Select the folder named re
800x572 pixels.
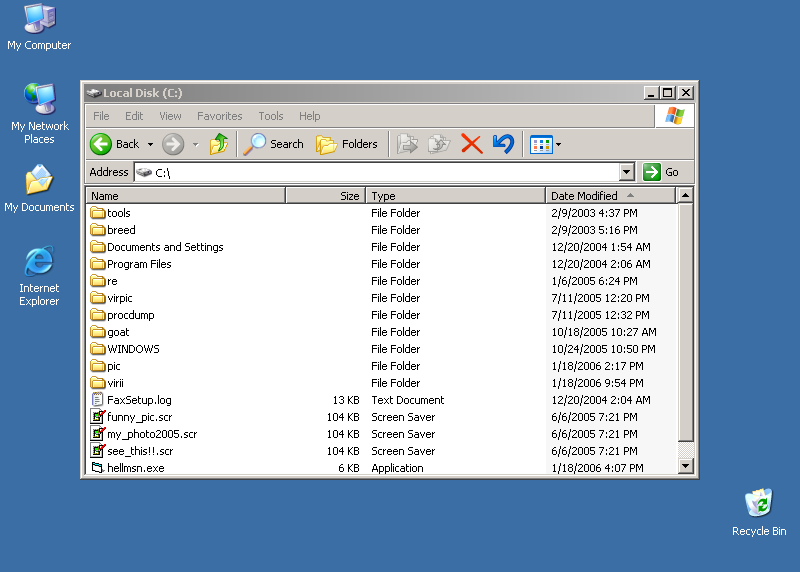(x=104, y=281)
